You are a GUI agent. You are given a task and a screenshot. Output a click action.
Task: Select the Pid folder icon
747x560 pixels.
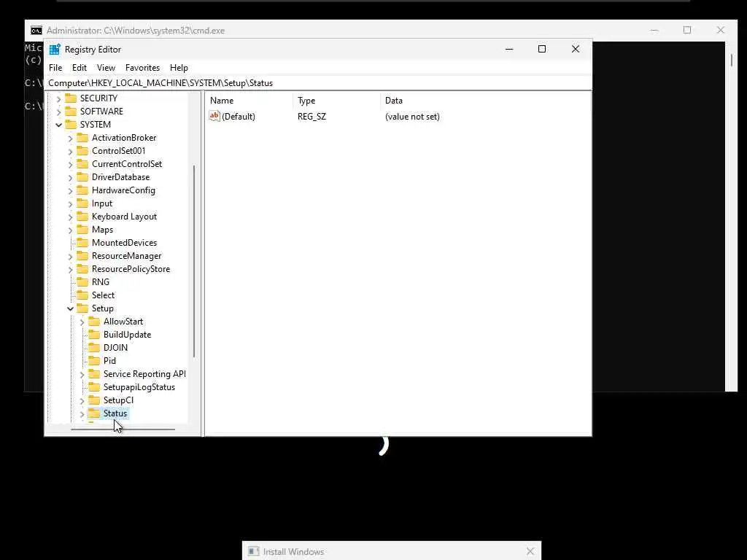click(94, 360)
